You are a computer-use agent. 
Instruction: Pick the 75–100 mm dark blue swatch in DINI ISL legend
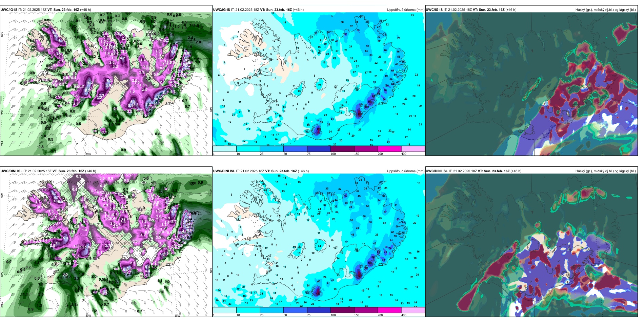coord(319,310)
